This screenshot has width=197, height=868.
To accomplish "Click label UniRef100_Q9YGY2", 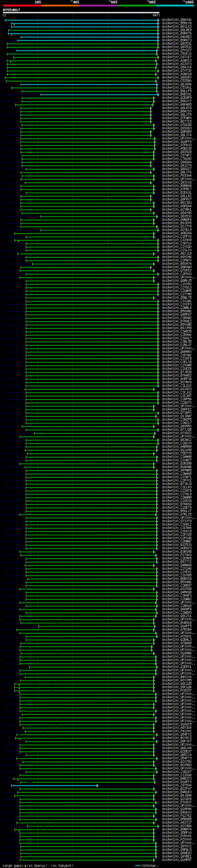I will pyautogui.click(x=177, y=846).
